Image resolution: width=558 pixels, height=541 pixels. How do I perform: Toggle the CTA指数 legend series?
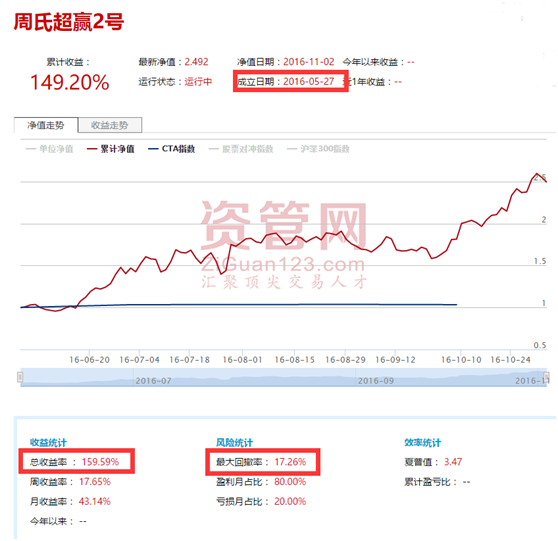[172, 149]
